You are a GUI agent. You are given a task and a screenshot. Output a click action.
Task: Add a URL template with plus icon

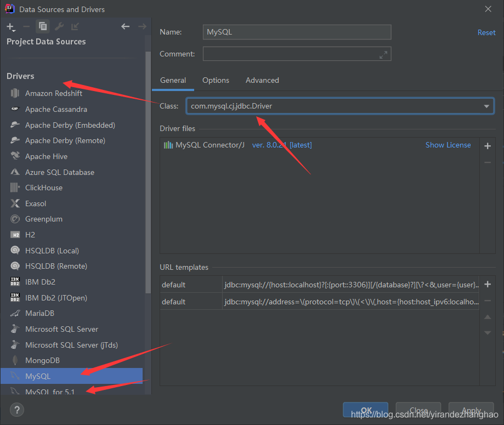click(x=488, y=284)
